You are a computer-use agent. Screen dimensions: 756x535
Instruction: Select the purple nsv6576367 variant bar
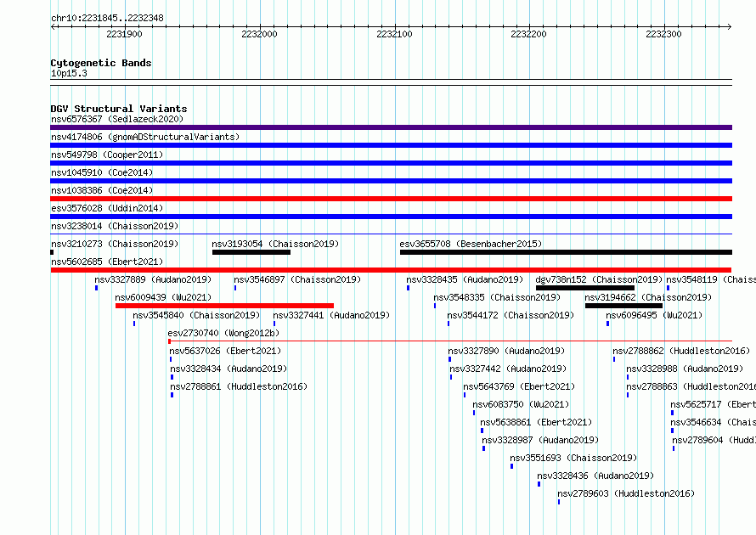pos(391,127)
